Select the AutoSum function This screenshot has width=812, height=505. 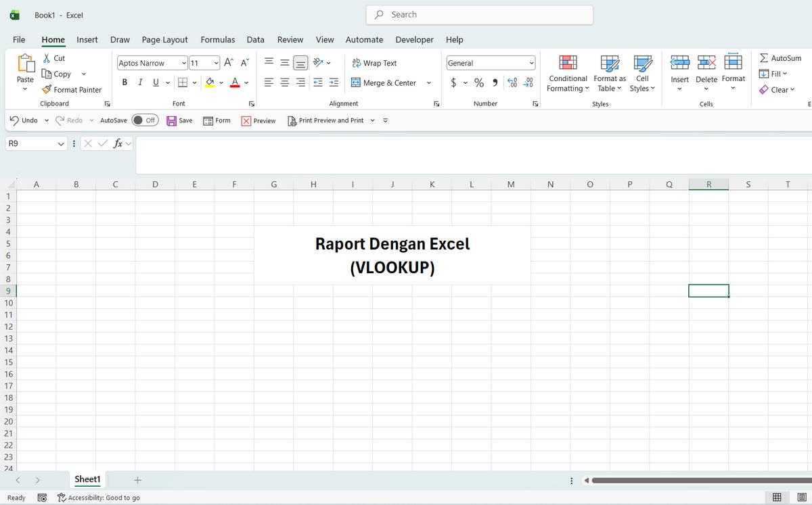coord(780,58)
